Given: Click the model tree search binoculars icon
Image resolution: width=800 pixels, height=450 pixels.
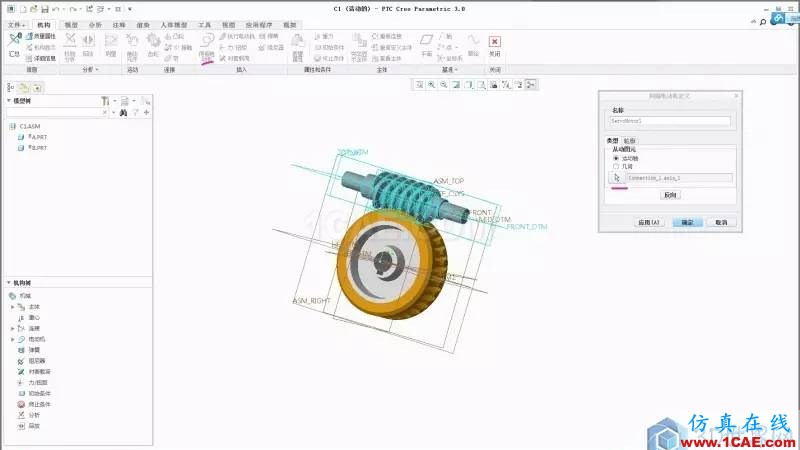Looking at the screenshot, I should pos(123,112).
